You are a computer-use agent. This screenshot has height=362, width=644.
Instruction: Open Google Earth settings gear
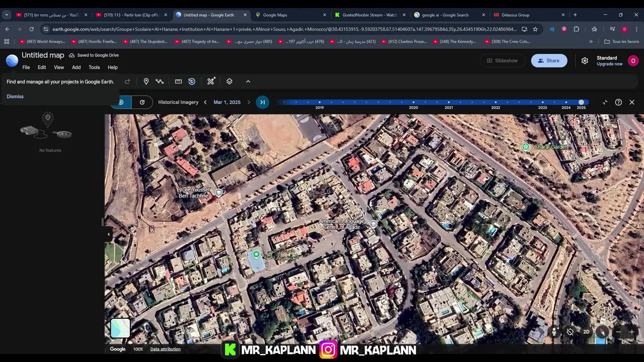click(585, 61)
